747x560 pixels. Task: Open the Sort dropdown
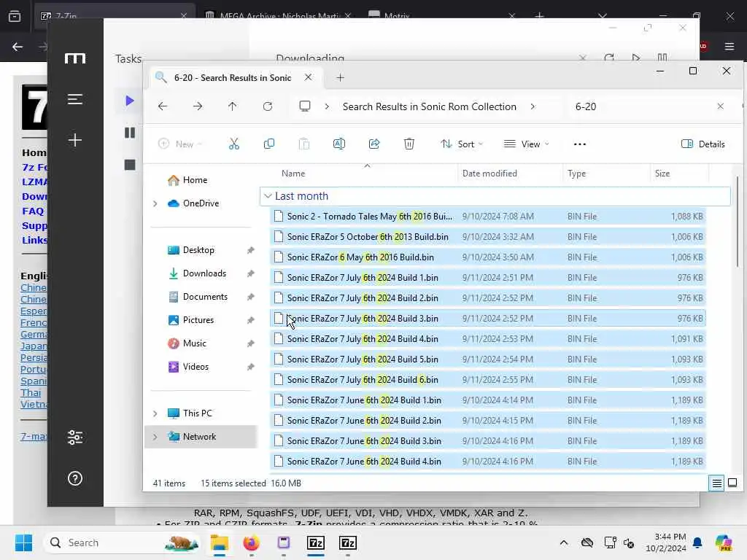[462, 144]
